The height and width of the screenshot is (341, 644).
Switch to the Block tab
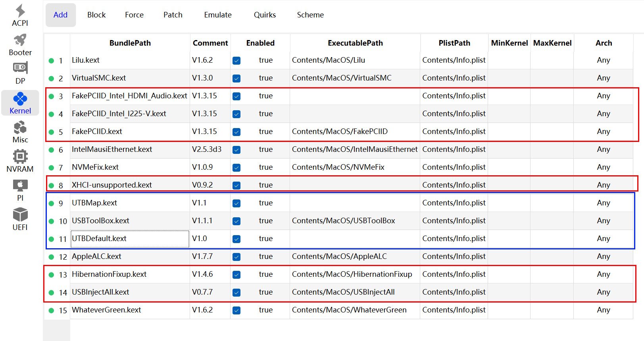[x=96, y=15]
